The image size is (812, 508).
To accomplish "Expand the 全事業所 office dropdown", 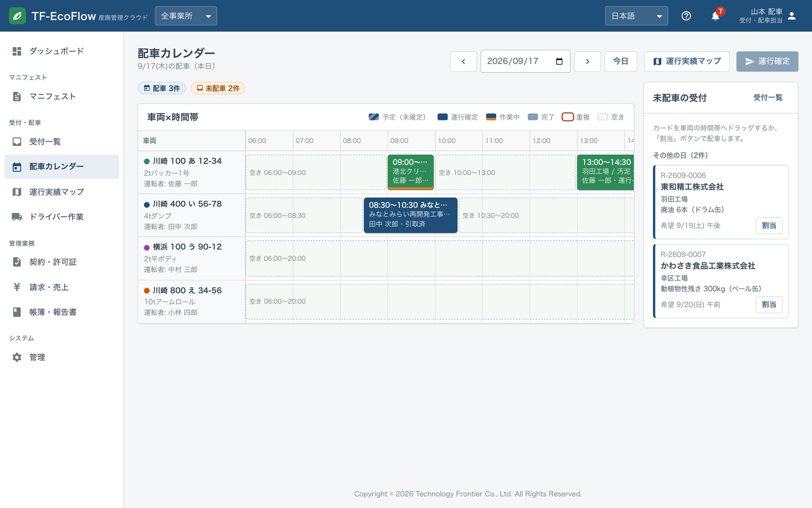I will [x=186, y=16].
